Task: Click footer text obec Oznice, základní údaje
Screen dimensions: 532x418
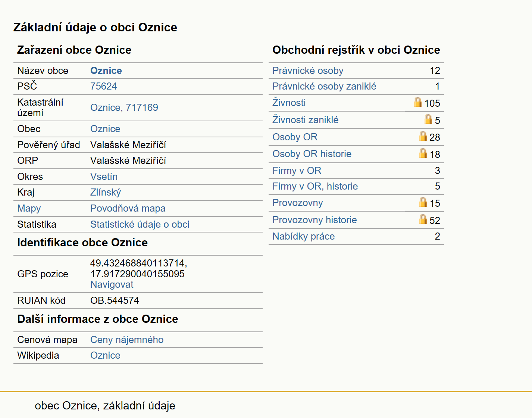Action: (105, 406)
